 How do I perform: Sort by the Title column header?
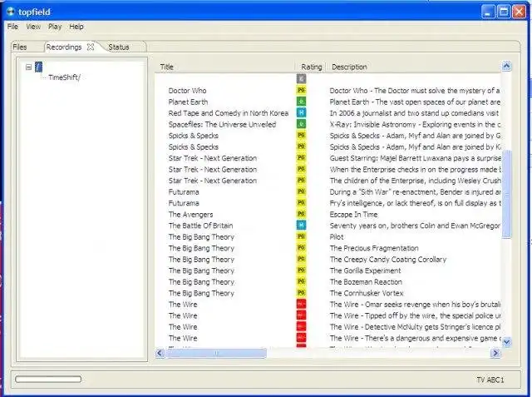pos(166,67)
